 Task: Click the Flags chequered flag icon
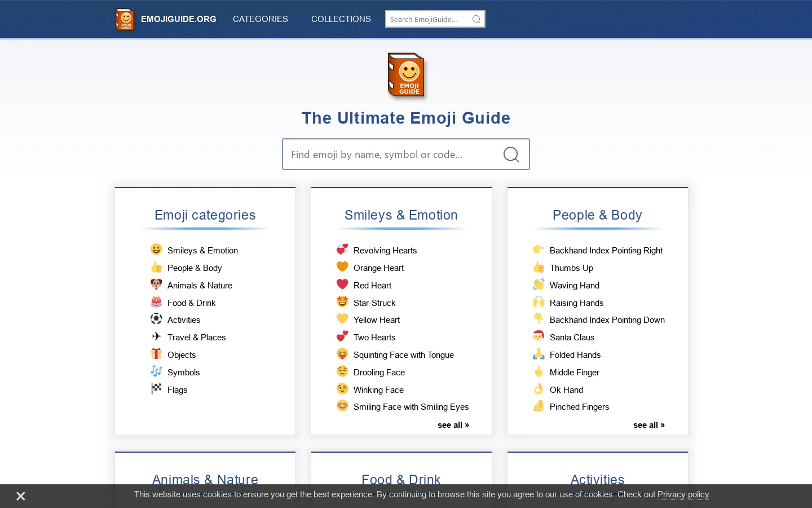pos(156,389)
